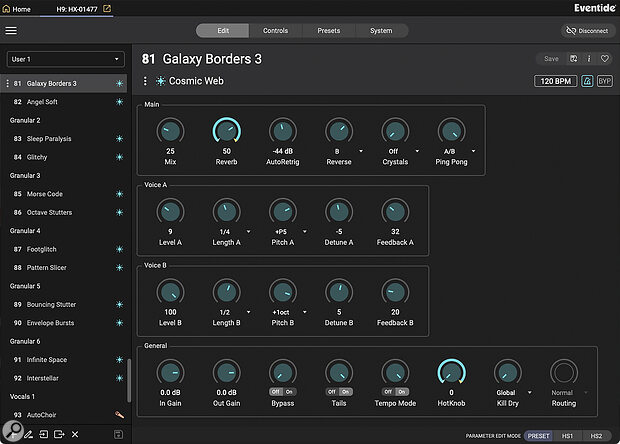Image resolution: width=620 pixels, height=444 pixels.
Task: Select the H9: HX-01477 device tab
Action: point(77,9)
